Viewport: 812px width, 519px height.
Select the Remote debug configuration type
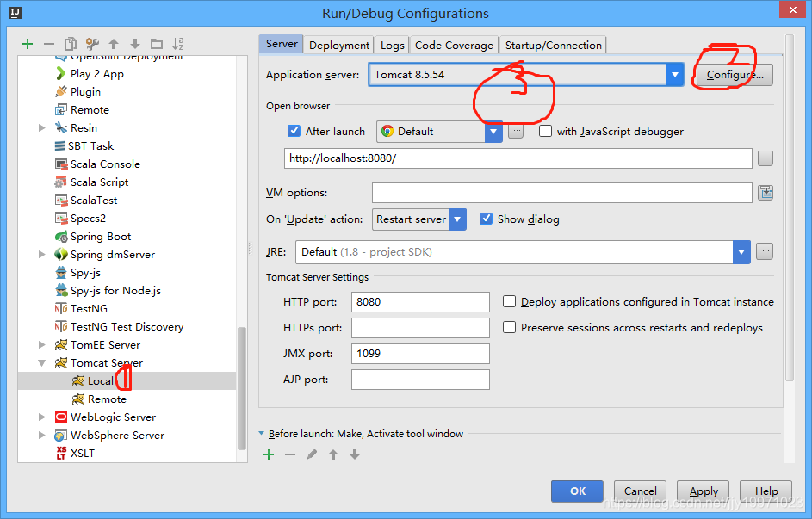click(x=90, y=109)
